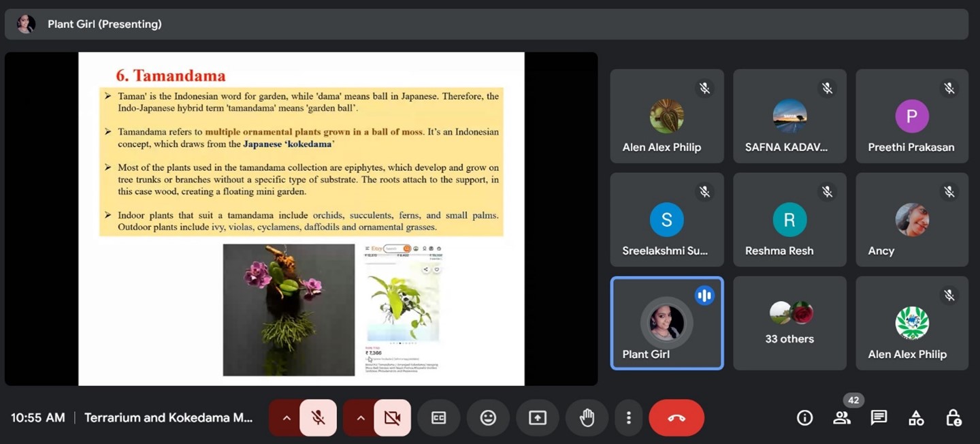
Task: Open the 33 others participant tile
Action: pos(789,323)
